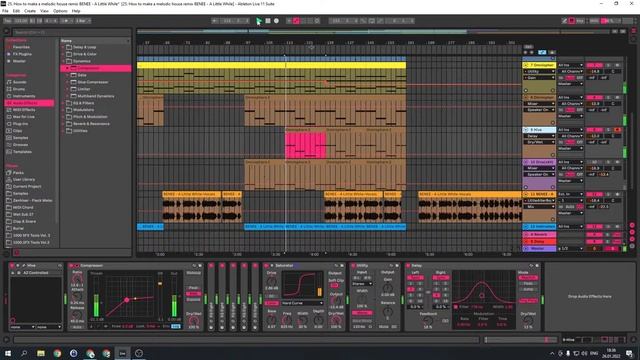Select Drums category in browser
640x360 pixels.
[19, 89]
